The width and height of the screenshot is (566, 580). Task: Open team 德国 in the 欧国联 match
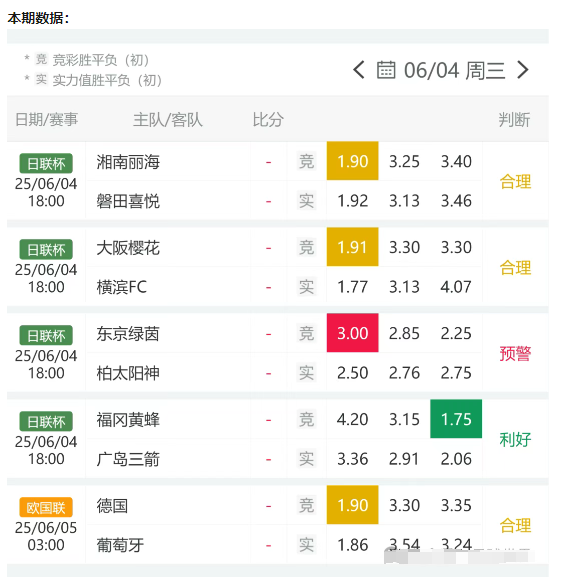[112, 505]
